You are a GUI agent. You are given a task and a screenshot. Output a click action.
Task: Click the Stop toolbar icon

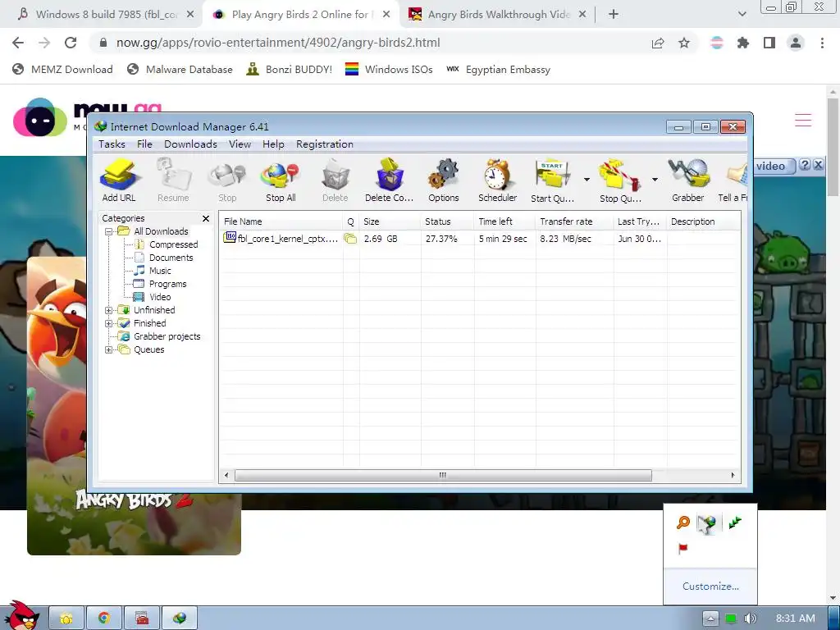[227, 180]
